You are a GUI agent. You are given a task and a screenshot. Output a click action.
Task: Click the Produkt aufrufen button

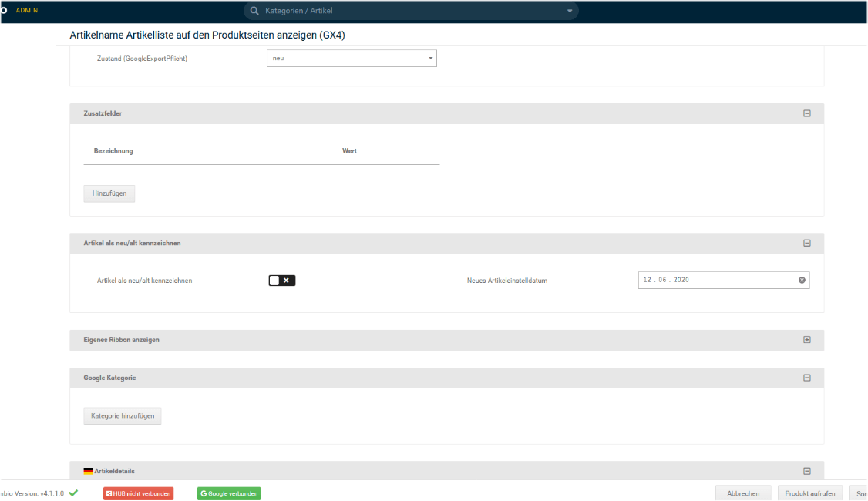pos(809,493)
